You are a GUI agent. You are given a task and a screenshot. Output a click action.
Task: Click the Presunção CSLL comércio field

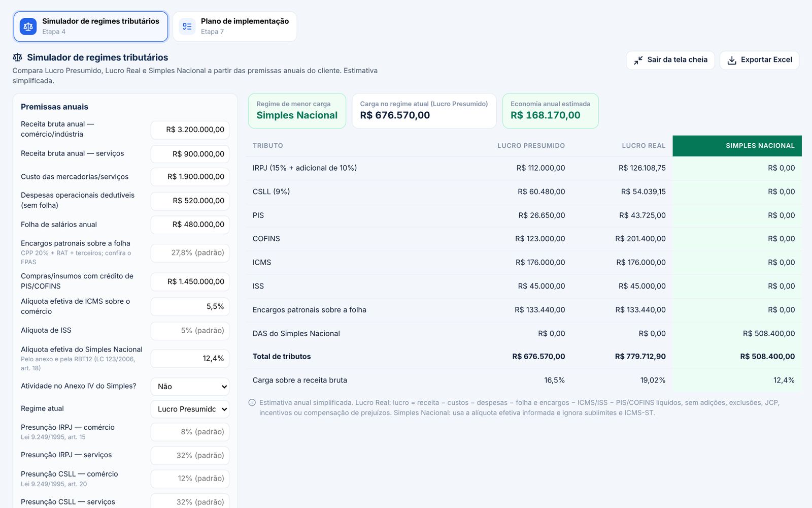pyautogui.click(x=190, y=479)
